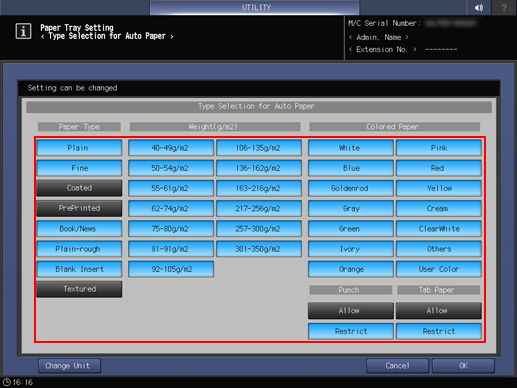517x388 pixels.
Task: Open the UTILITY tab
Action: point(255,7)
